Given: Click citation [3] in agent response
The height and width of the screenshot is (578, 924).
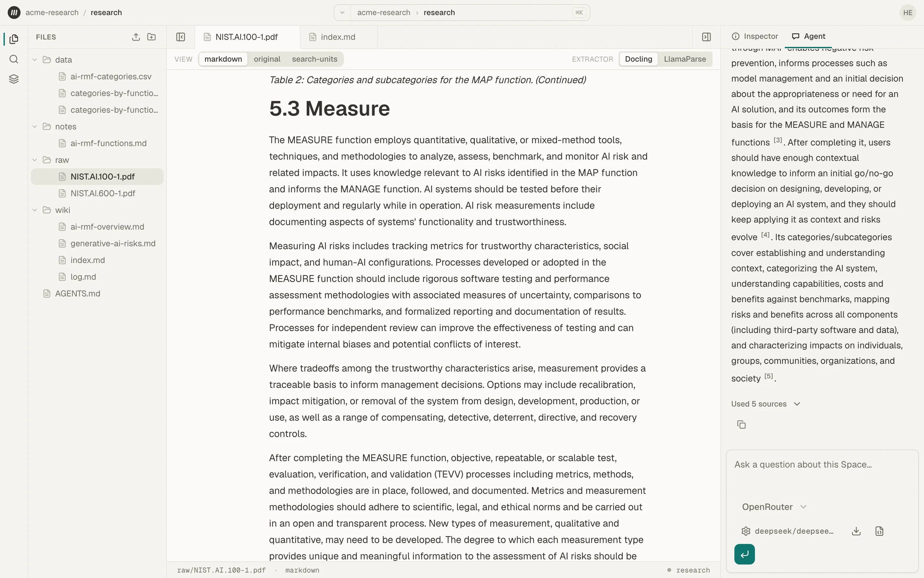Looking at the screenshot, I should [x=778, y=140].
